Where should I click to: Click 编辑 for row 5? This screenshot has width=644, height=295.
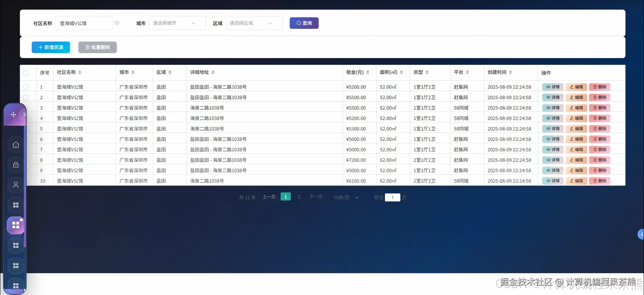click(x=576, y=129)
